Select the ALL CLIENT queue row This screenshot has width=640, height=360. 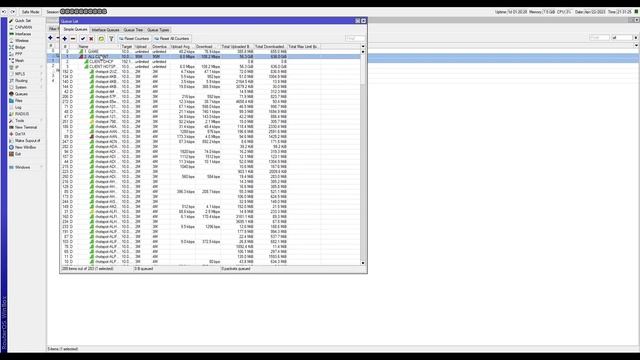pos(211,57)
